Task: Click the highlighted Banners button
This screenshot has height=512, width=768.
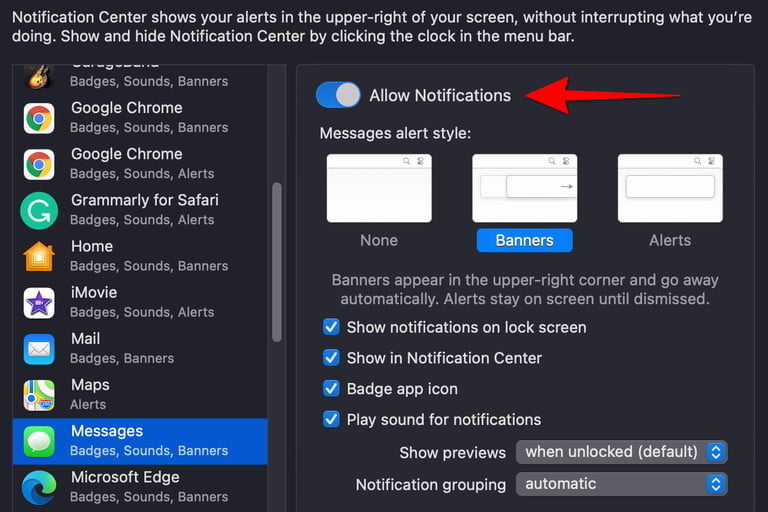Action: pyautogui.click(x=524, y=240)
